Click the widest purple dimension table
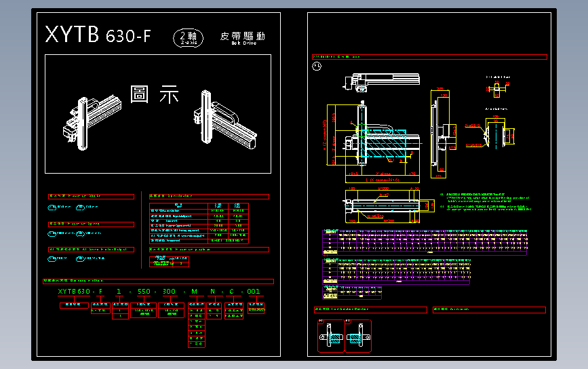588x369 pixels. coord(425,242)
